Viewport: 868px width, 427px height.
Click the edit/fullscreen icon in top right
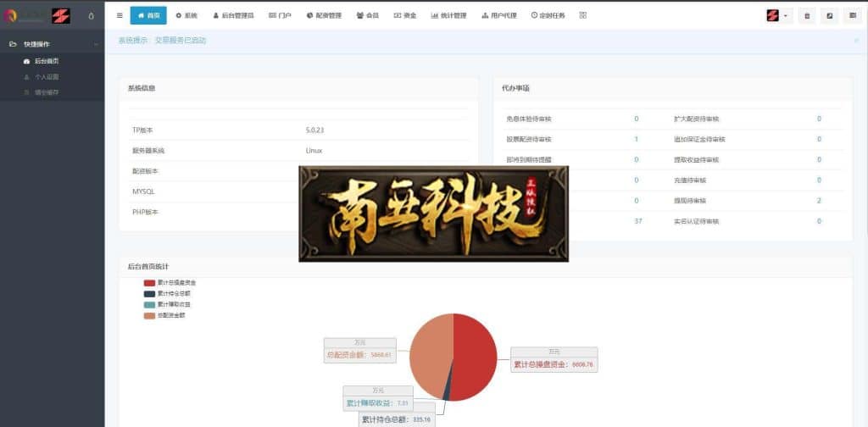coord(829,15)
